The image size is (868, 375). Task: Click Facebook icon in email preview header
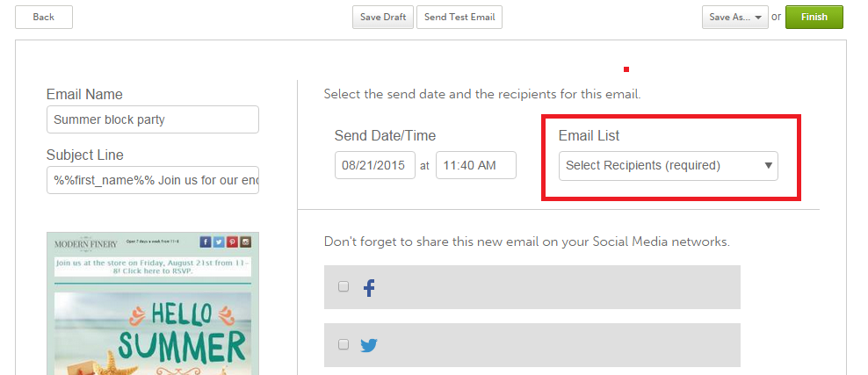(x=206, y=242)
